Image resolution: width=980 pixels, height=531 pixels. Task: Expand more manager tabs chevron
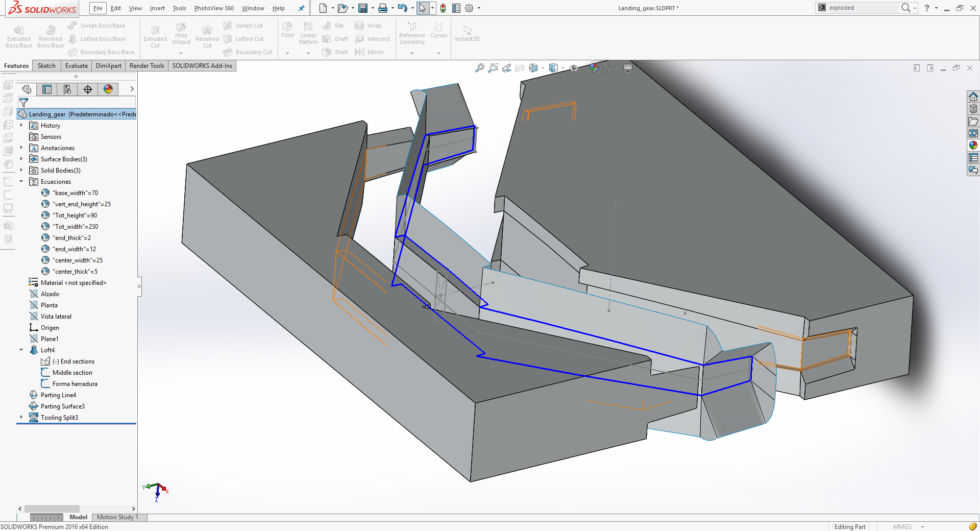point(132,89)
